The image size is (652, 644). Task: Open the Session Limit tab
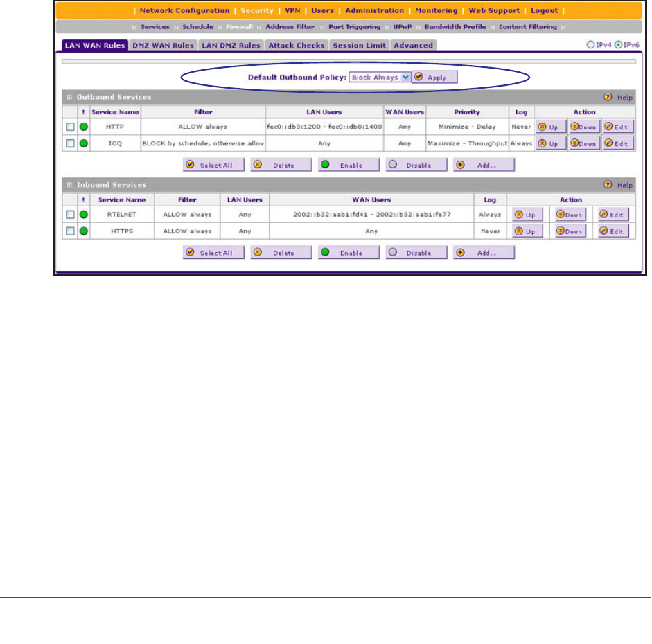point(360,45)
